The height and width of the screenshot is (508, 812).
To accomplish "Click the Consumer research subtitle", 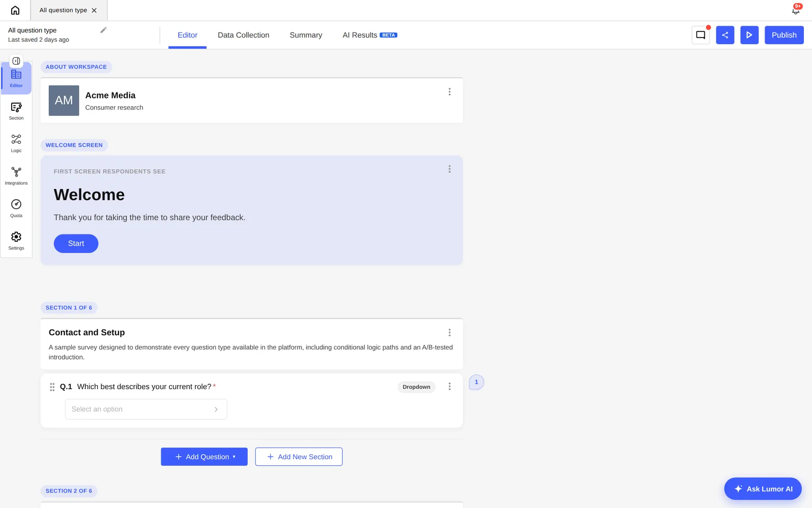I will click(x=114, y=108).
